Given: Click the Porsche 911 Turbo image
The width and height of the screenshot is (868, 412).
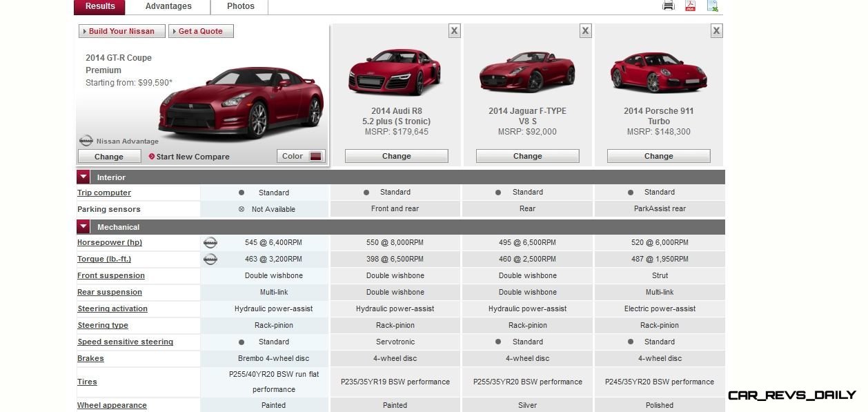Looking at the screenshot, I should point(658,72).
